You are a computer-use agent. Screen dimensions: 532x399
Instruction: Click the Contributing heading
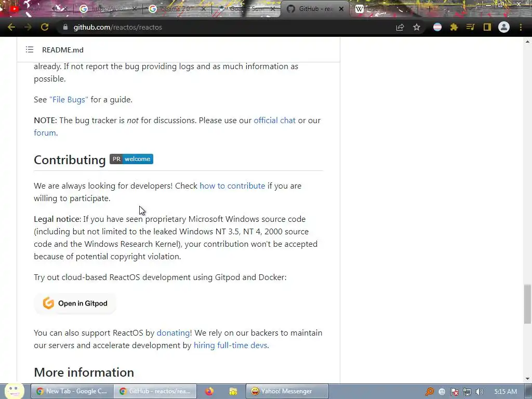pyautogui.click(x=70, y=160)
